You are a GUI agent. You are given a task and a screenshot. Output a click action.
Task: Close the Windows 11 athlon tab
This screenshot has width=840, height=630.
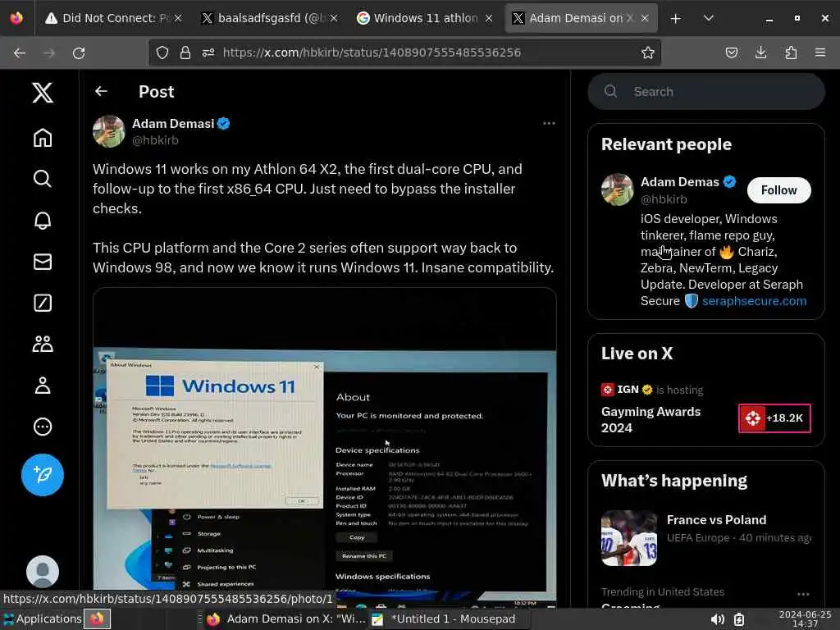click(489, 18)
